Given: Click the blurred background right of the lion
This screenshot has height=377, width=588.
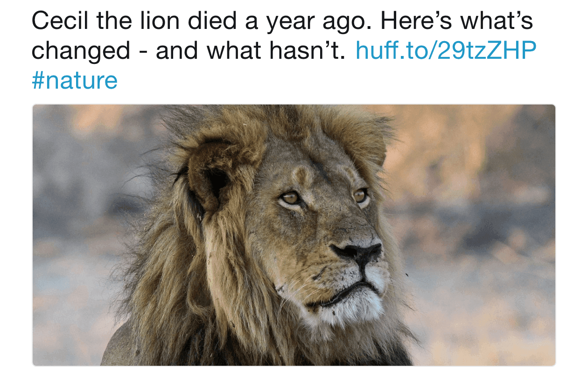Looking at the screenshot, I should [x=481, y=233].
